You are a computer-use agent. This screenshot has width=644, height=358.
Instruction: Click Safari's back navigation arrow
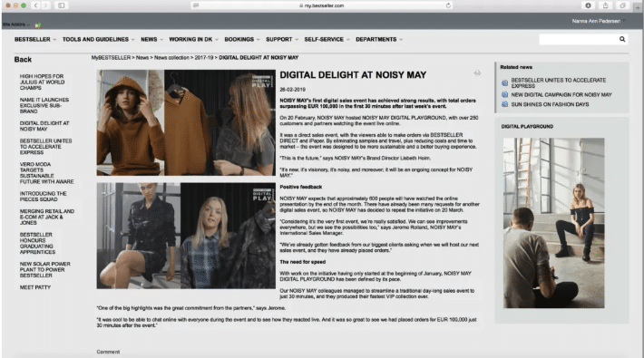35,5
